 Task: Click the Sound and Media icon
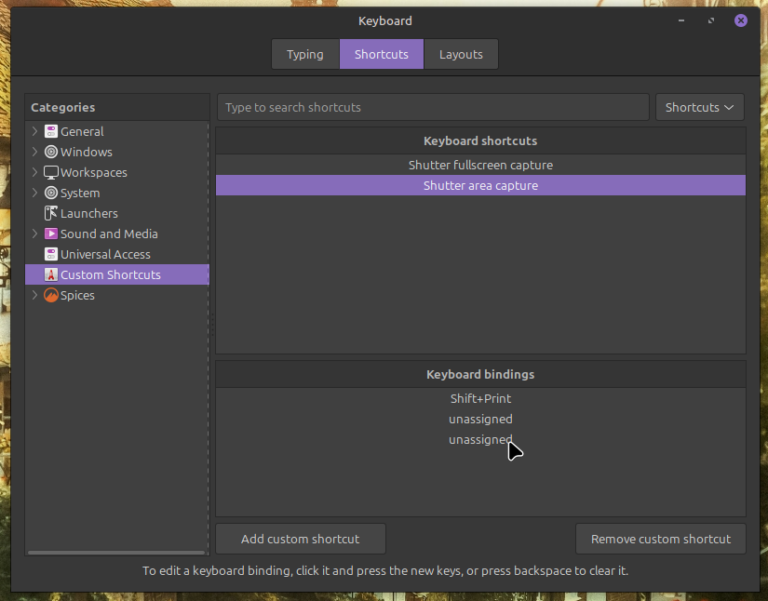51,234
